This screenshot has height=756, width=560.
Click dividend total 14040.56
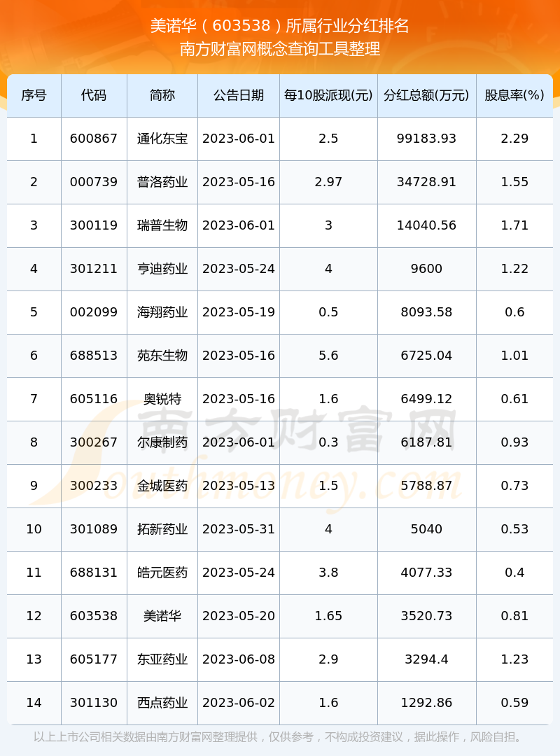pyautogui.click(x=426, y=225)
